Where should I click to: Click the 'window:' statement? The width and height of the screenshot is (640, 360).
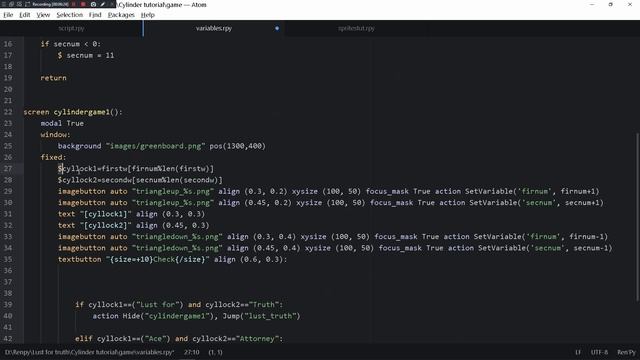tap(55, 135)
